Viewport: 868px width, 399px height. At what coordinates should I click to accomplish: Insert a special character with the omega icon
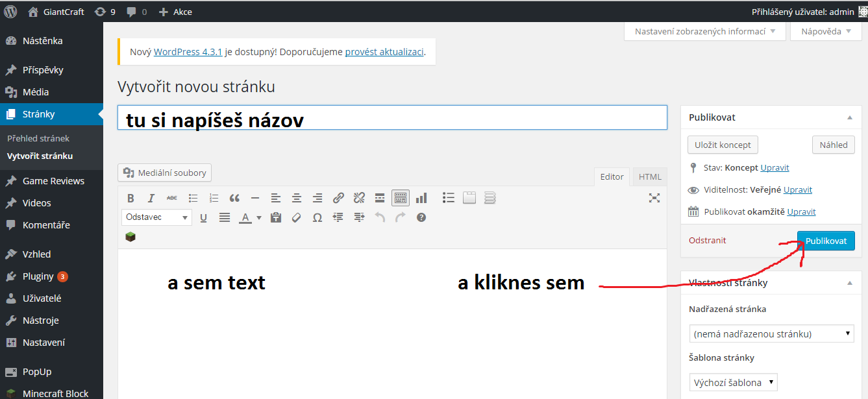[317, 217]
